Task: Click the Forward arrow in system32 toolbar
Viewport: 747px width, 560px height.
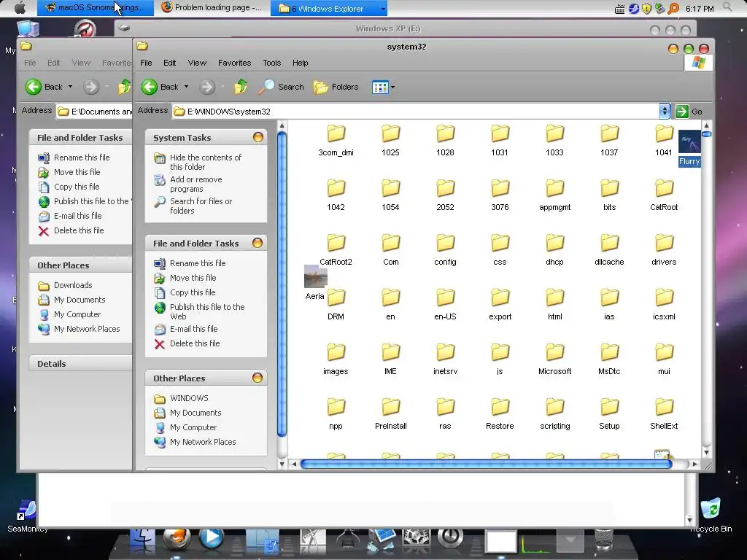Action: [206, 87]
